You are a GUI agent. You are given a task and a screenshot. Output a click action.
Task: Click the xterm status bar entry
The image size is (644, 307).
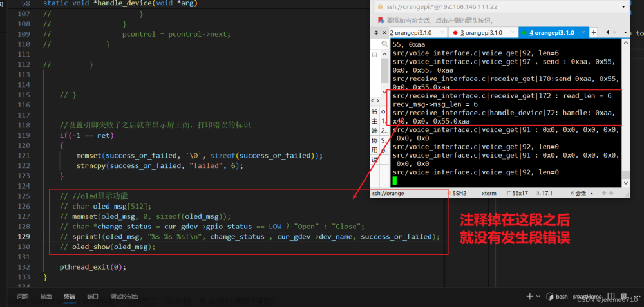click(489, 193)
